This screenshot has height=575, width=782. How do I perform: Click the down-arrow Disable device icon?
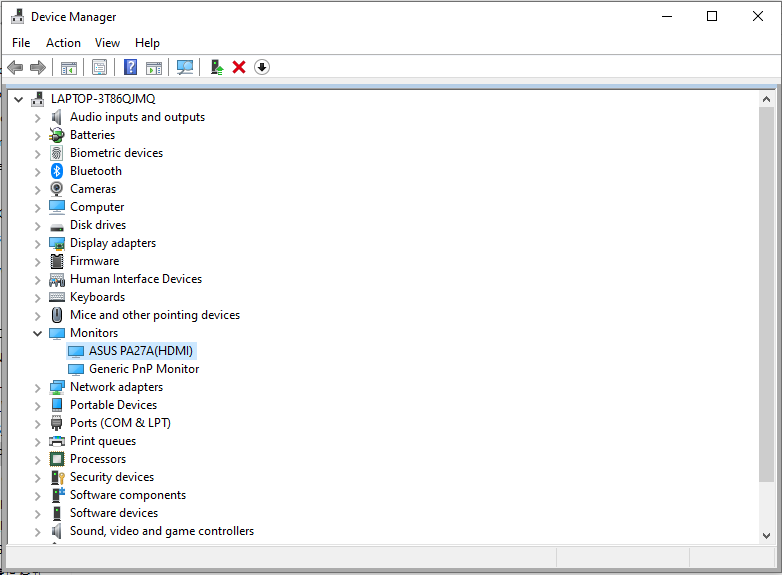[x=262, y=67]
